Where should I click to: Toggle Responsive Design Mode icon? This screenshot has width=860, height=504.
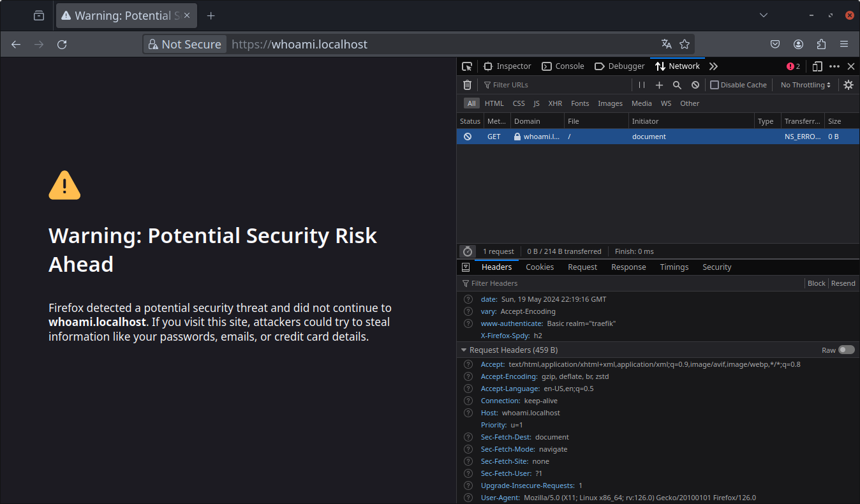[x=817, y=66]
